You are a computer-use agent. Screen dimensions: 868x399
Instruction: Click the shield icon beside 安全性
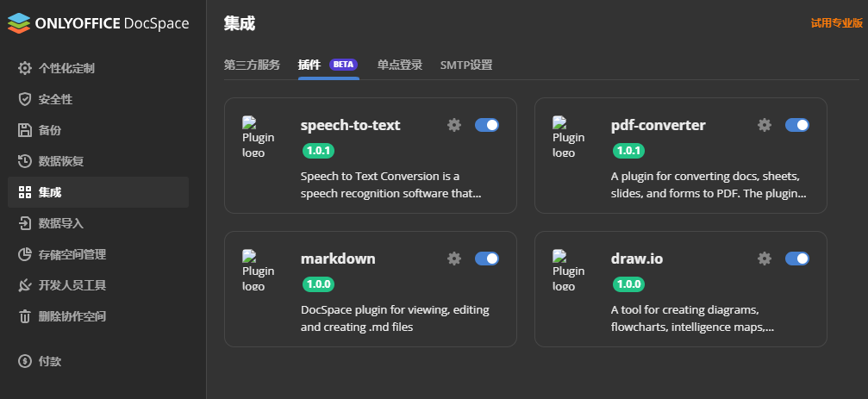(25, 99)
